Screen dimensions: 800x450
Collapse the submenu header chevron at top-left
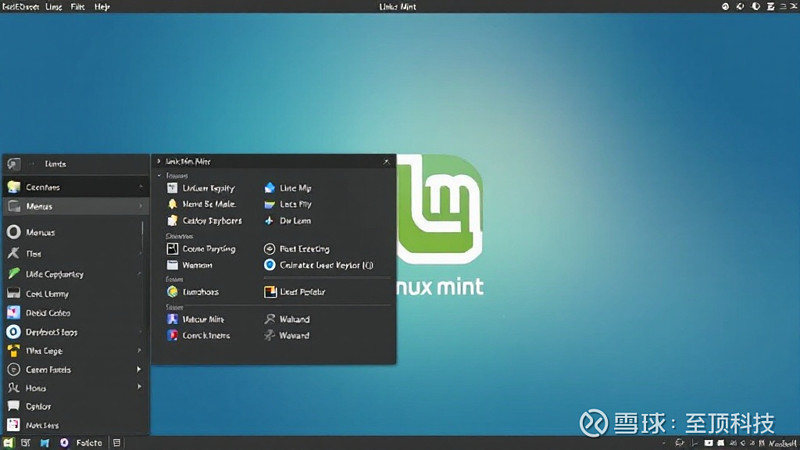click(x=159, y=161)
